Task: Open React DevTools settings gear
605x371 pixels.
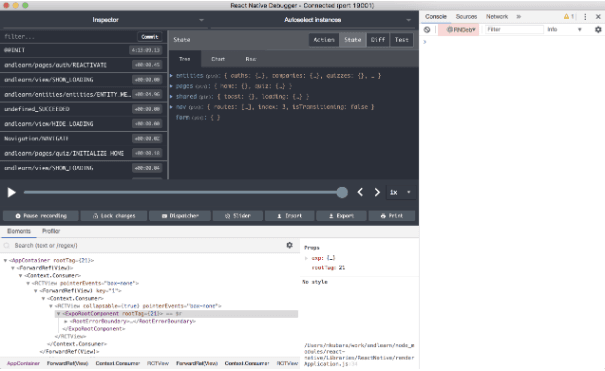Action: pyautogui.click(x=289, y=245)
